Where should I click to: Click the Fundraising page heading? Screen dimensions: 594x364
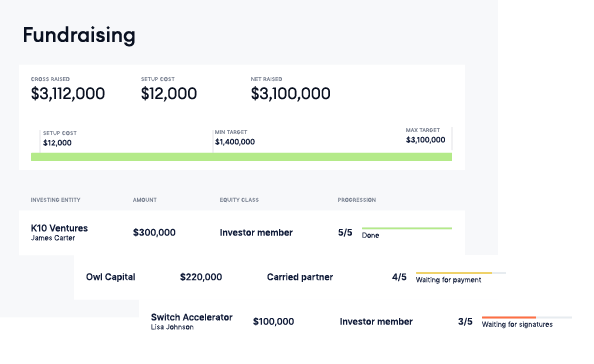[x=79, y=35]
